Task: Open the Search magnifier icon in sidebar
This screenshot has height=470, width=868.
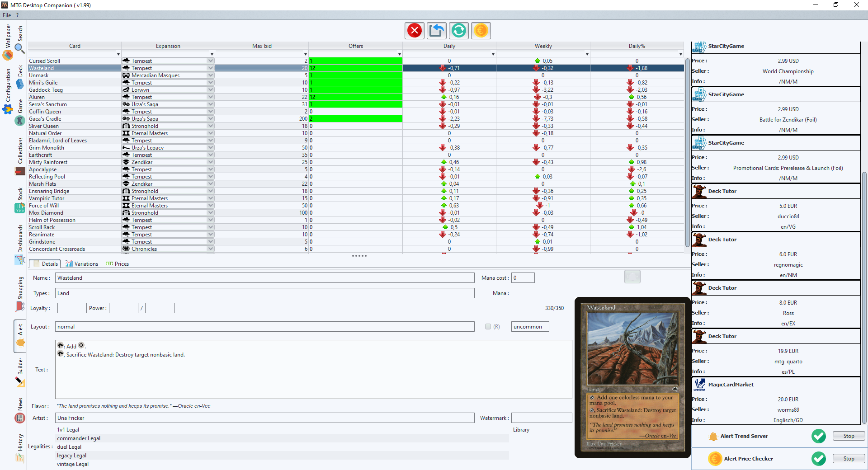Action: (19, 48)
